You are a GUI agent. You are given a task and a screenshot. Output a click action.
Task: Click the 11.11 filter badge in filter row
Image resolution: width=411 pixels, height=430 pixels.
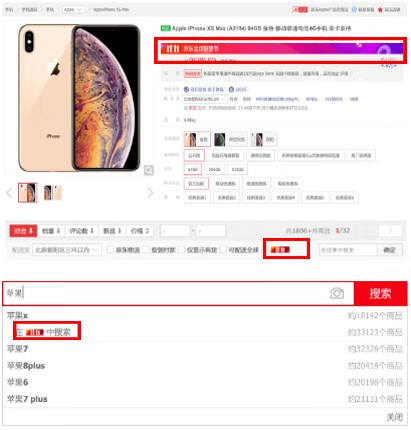click(x=280, y=249)
